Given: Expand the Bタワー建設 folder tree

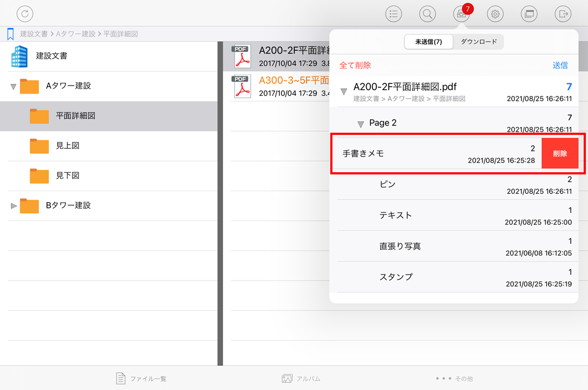Looking at the screenshot, I should click(x=14, y=206).
